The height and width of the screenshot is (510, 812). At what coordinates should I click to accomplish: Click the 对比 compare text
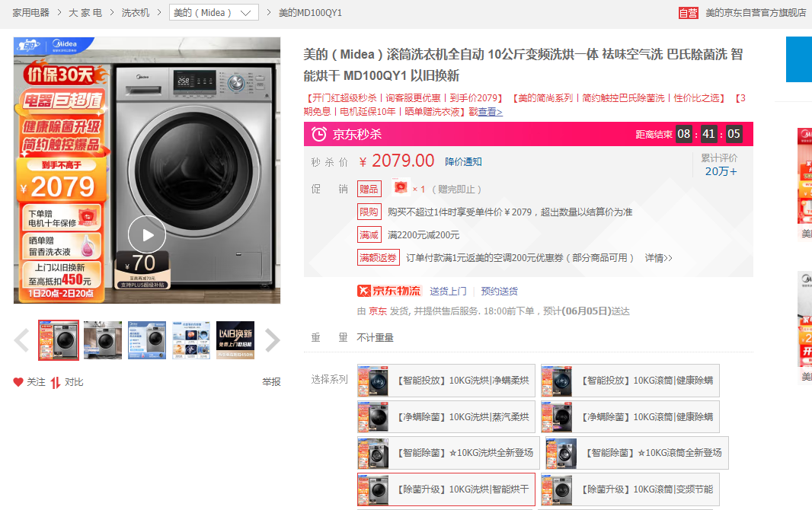74,381
